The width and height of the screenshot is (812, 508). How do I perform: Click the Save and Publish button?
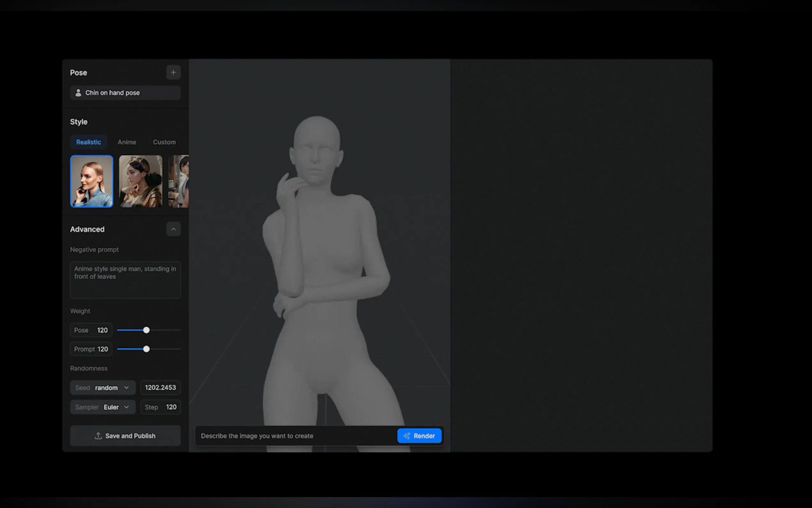point(125,436)
